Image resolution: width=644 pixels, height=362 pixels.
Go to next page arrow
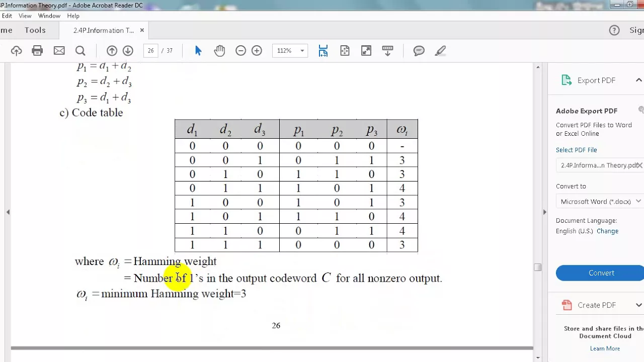pos(128,51)
